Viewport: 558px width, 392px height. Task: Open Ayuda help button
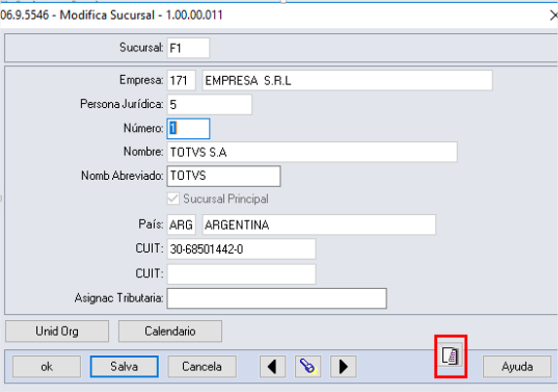(517, 367)
